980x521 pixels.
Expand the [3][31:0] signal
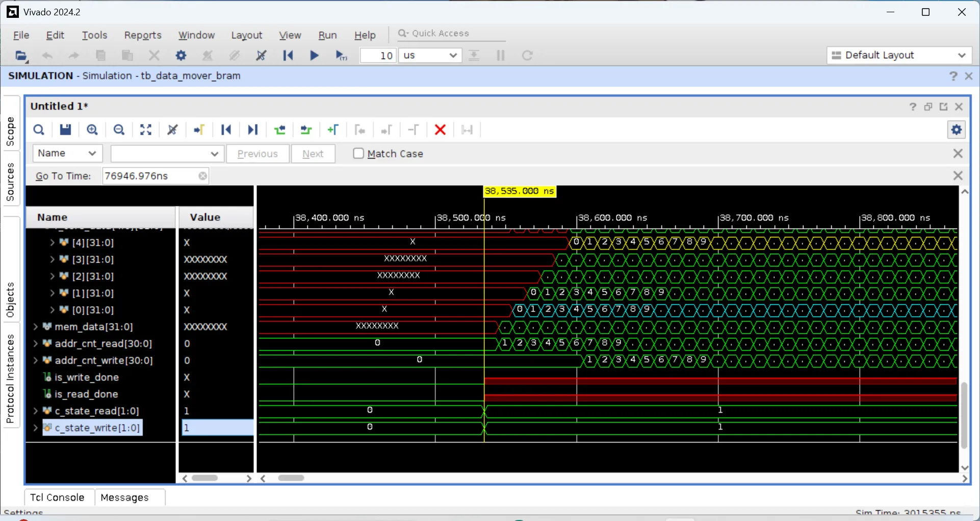click(x=53, y=259)
